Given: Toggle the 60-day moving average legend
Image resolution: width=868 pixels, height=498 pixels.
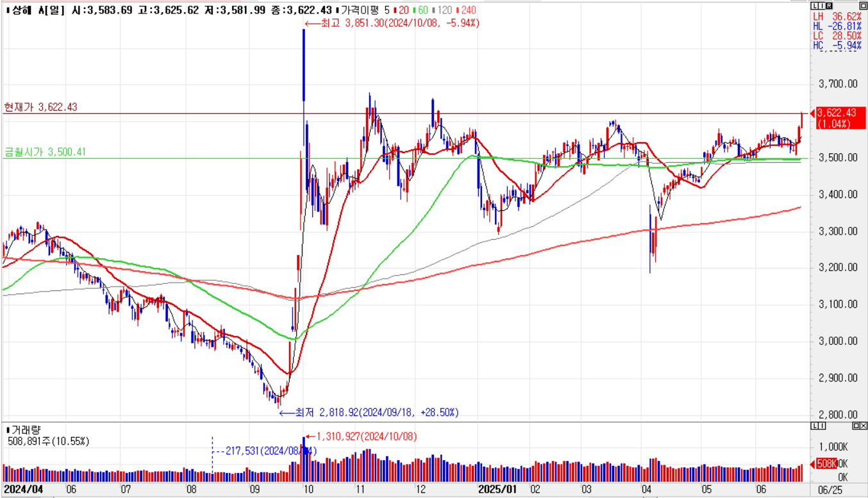Looking at the screenshot, I should point(421,10).
